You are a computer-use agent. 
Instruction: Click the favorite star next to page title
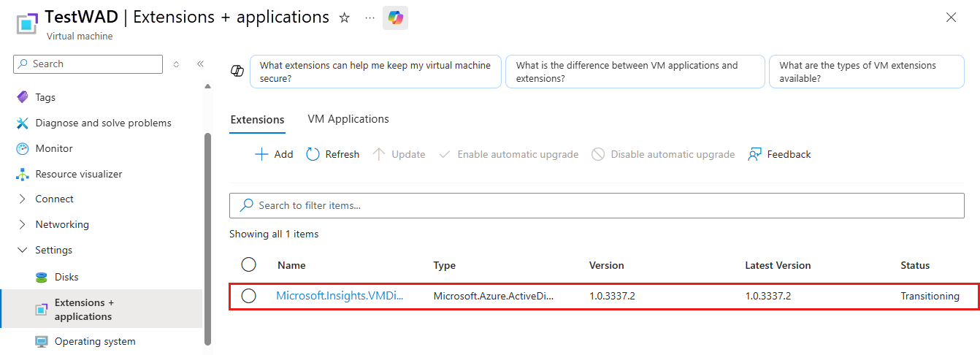pyautogui.click(x=345, y=18)
